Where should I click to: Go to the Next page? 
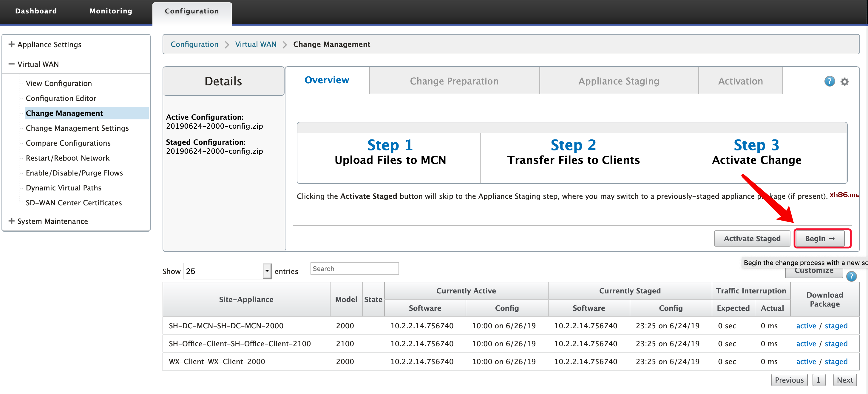point(844,380)
